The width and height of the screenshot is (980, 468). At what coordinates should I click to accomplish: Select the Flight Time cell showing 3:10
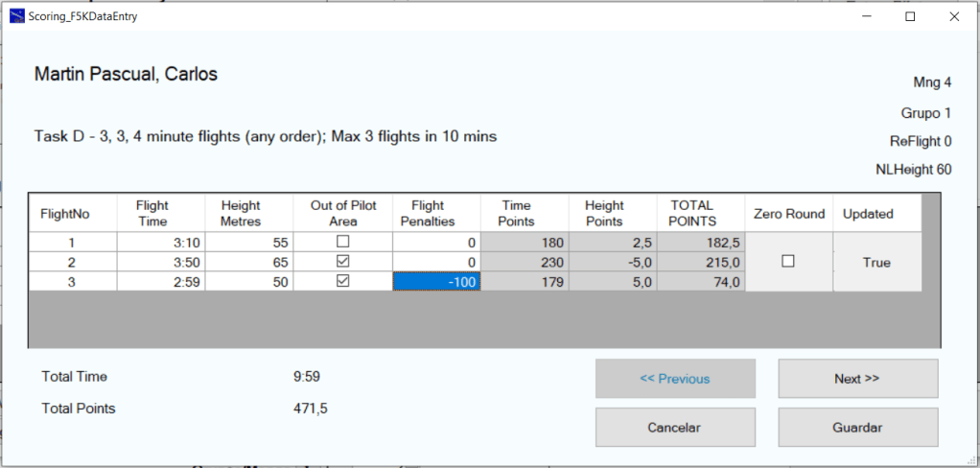[161, 243]
